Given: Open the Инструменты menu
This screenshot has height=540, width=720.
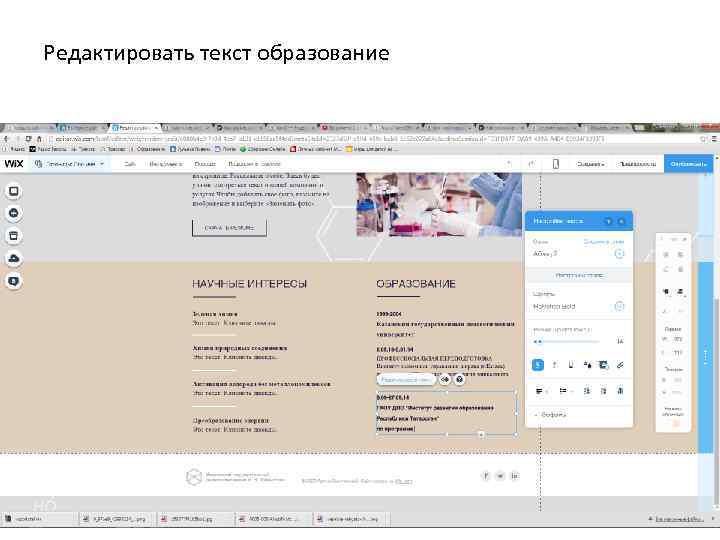Looking at the screenshot, I should point(166,164).
